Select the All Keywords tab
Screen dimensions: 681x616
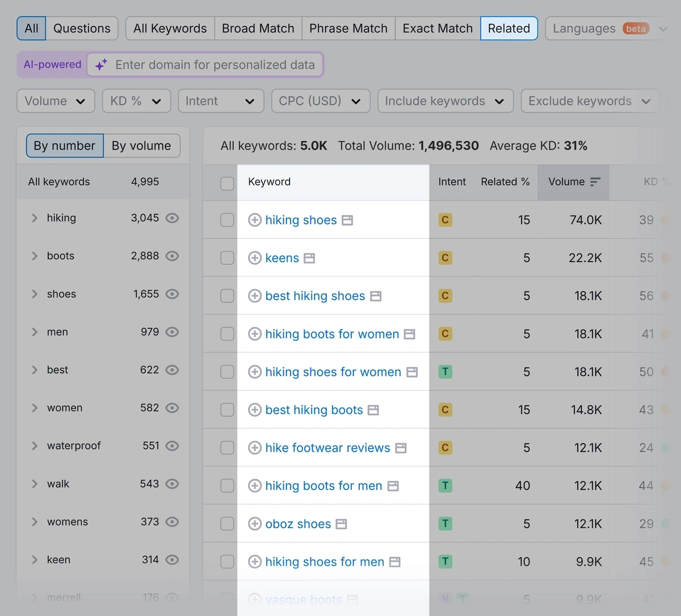click(170, 28)
